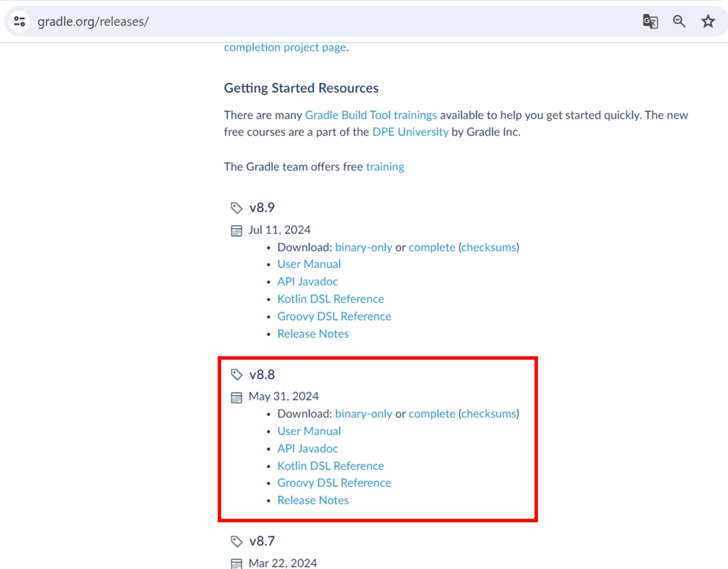This screenshot has height=569, width=728.
Task: Download v8.8 binary-only distribution
Action: [x=364, y=414]
